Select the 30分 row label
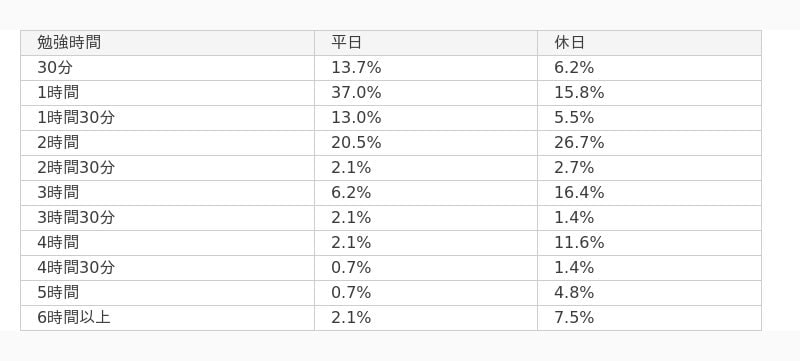 [x=167, y=68]
